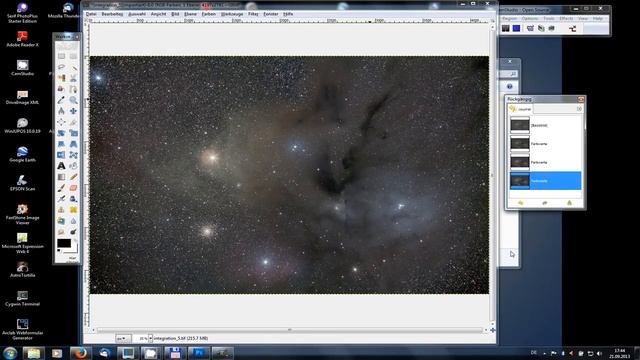
Task: Select the Shear tool
Action: pyautogui.click(x=61, y=144)
